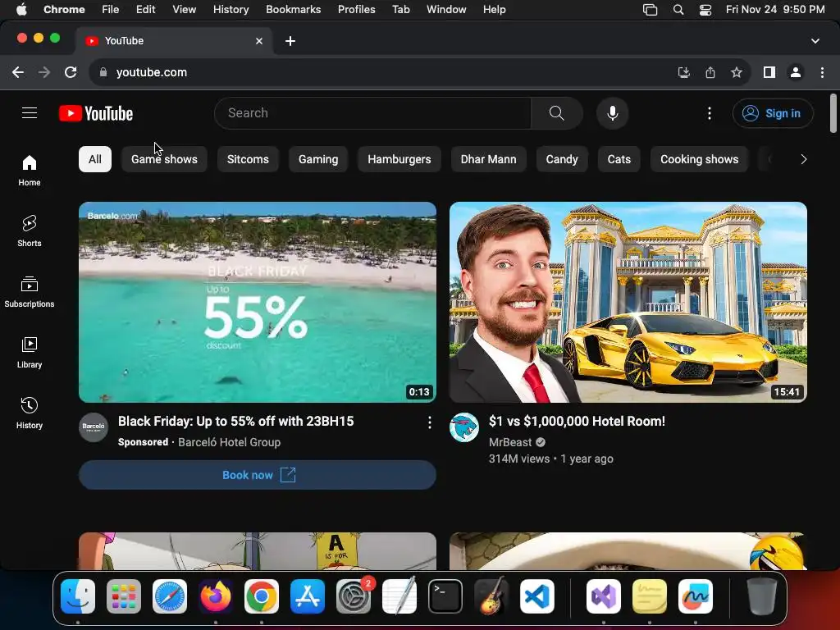Viewport: 840px width, 630px height.
Task: Open Spotlight search in menu bar
Action: (x=678, y=10)
